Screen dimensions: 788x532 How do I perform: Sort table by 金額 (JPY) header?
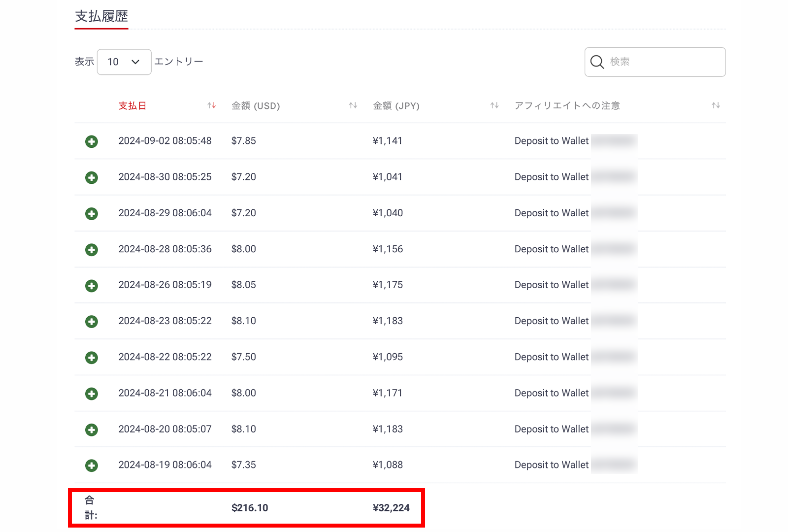[x=396, y=106]
